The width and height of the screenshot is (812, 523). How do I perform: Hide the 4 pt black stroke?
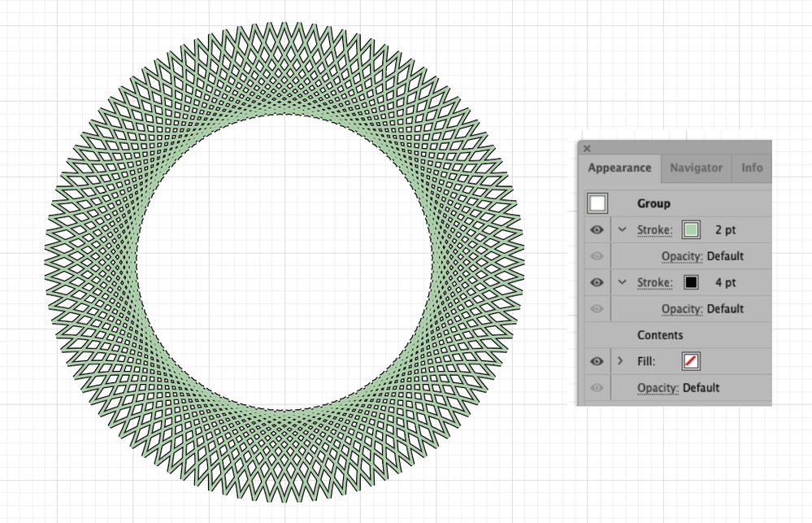pos(597,282)
